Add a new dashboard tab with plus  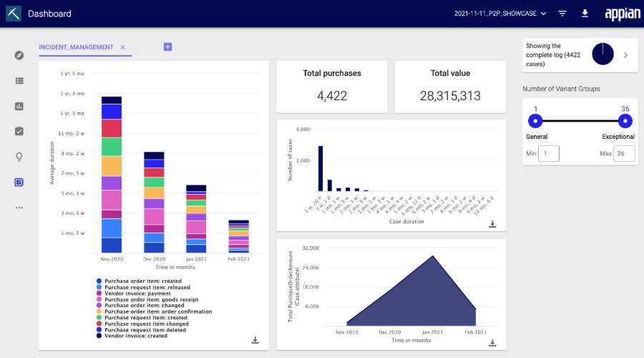point(167,47)
